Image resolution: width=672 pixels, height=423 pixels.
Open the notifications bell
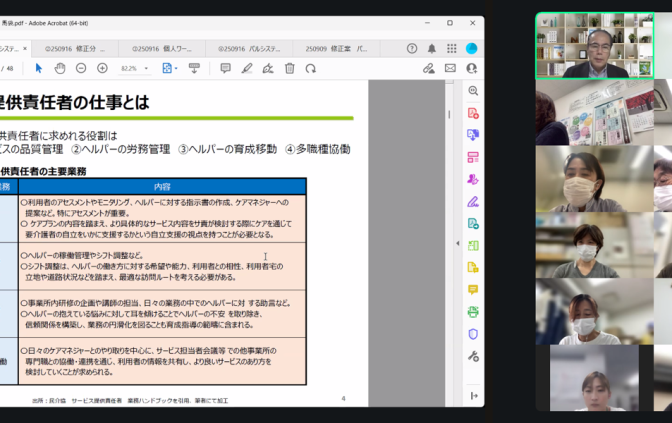[x=432, y=48]
